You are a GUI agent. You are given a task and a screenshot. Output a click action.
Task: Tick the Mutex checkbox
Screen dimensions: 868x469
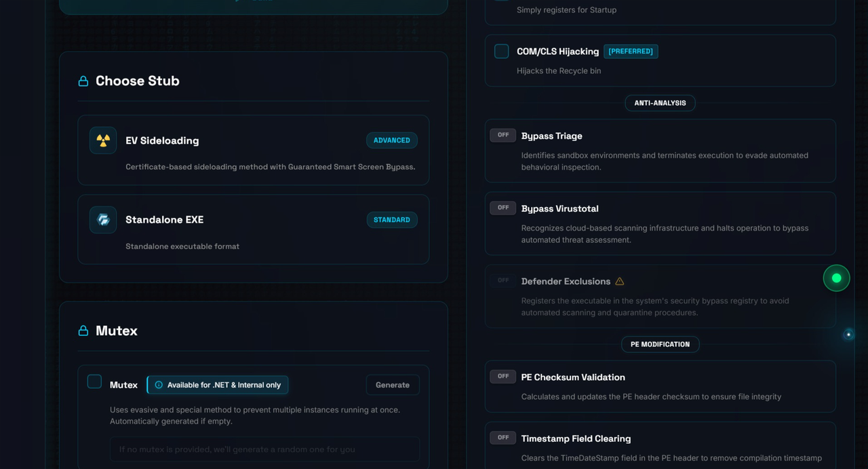pyautogui.click(x=95, y=381)
